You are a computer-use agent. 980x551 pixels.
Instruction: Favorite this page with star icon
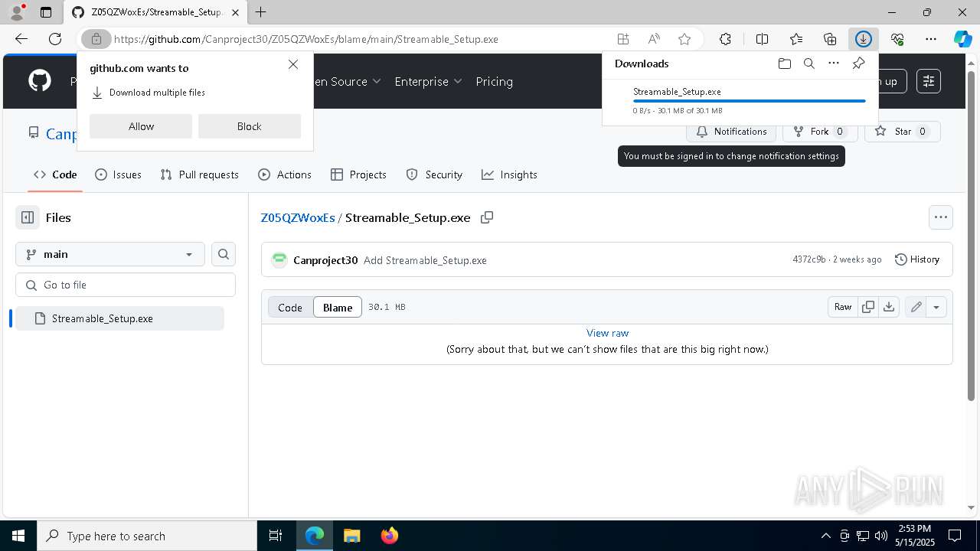coord(684,39)
